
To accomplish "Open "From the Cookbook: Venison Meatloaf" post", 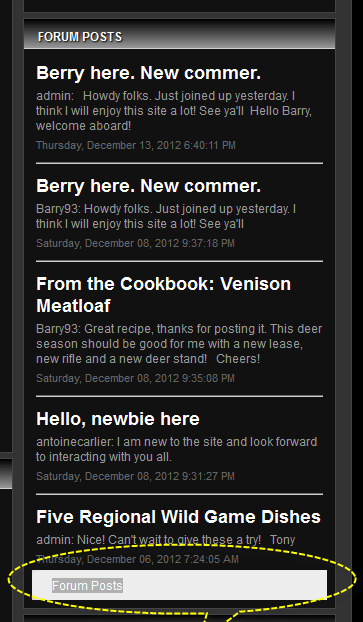I will (x=163, y=295).
